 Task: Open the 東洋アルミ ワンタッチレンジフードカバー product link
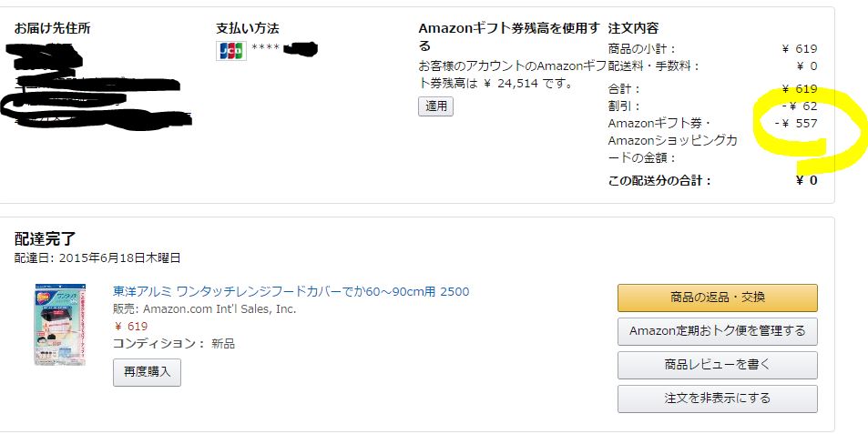tap(291, 291)
